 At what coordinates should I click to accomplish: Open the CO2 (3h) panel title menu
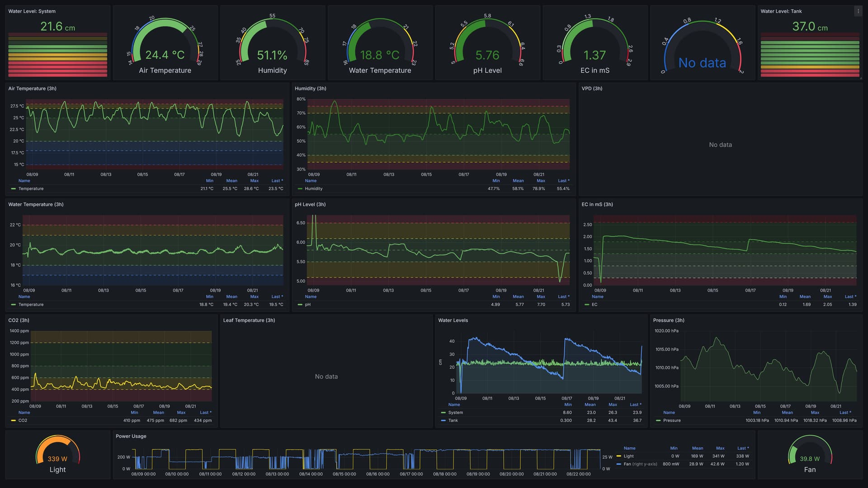[19, 320]
